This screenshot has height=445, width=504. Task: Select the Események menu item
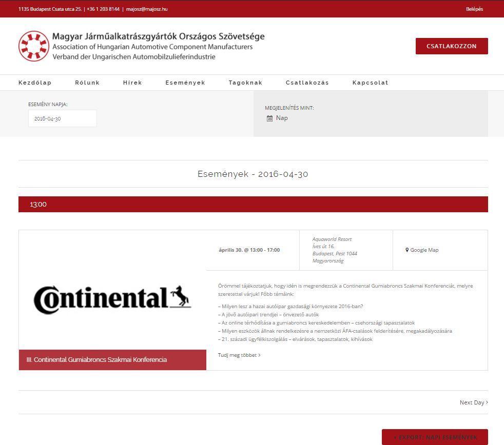185,83
